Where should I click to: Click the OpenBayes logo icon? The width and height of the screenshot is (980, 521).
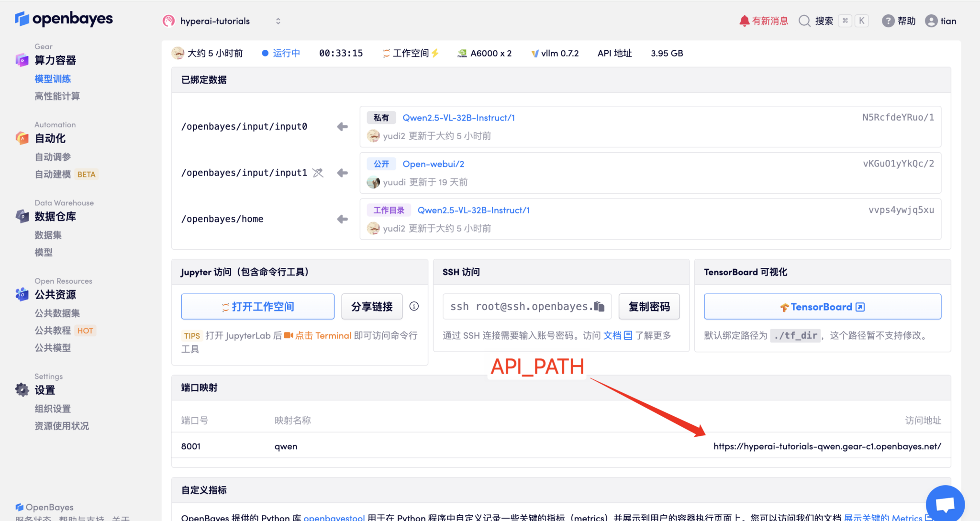coord(22,19)
